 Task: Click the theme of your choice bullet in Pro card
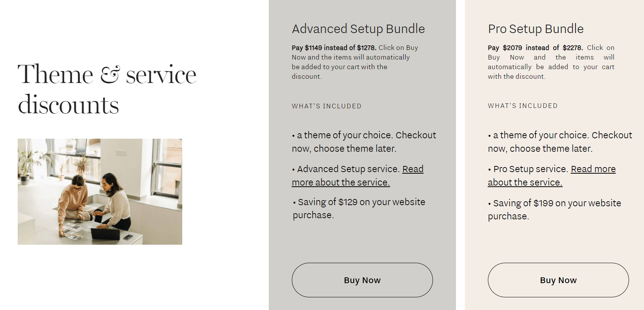560,142
